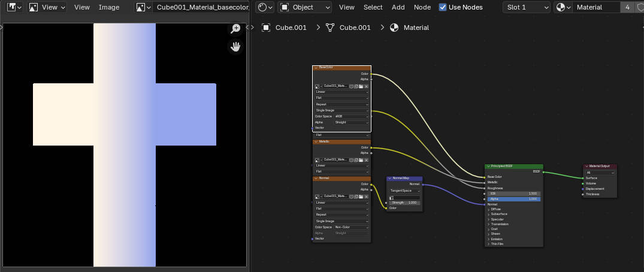This screenshot has height=272, width=644.
Task: Open the Object shader type dropdown
Action: 305,7
